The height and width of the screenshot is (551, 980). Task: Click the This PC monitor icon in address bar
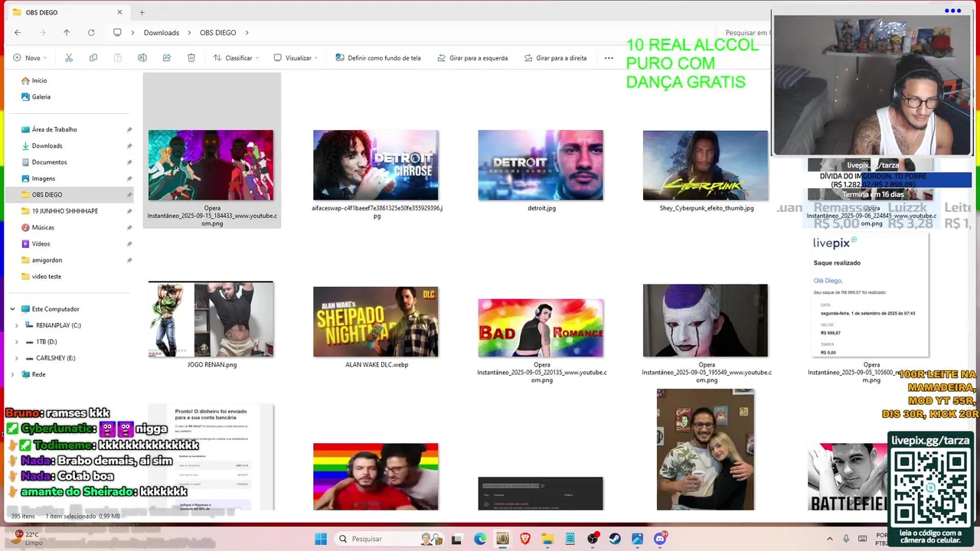117,32
